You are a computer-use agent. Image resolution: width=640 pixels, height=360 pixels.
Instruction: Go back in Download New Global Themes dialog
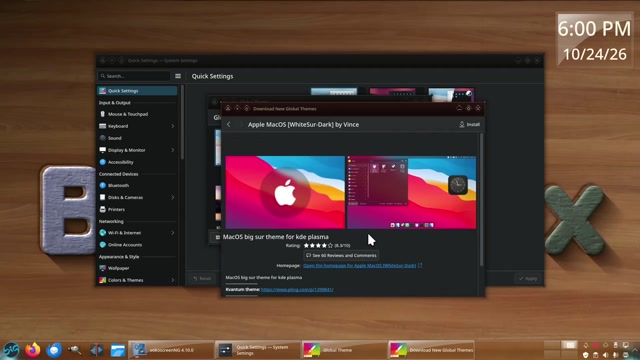229,124
